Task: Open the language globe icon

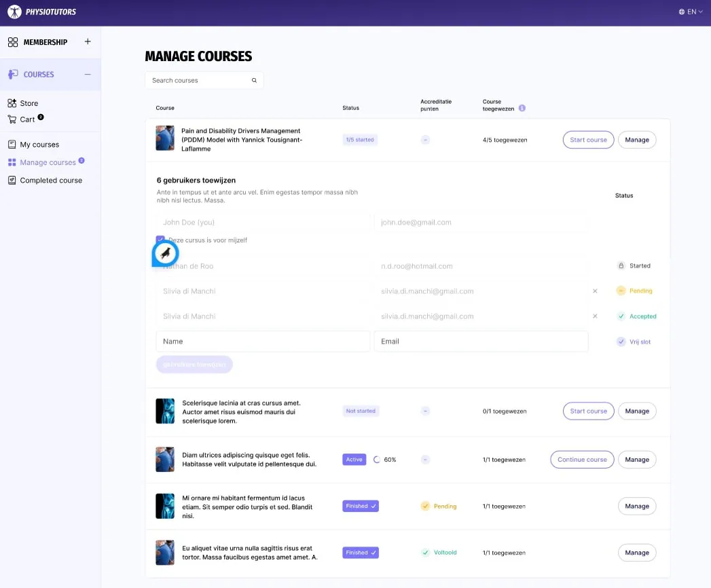Action: click(682, 12)
